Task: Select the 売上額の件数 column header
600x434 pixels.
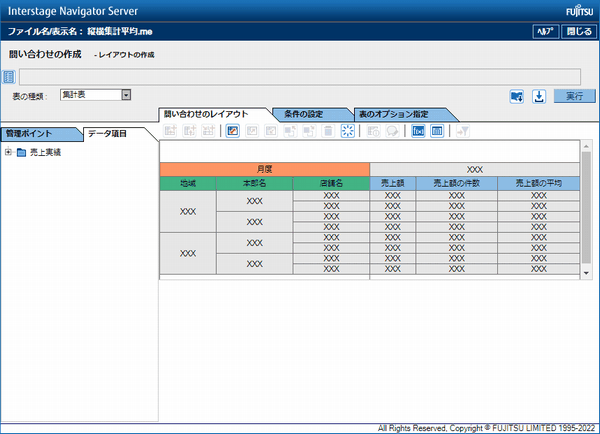Action: pyautogui.click(x=457, y=183)
